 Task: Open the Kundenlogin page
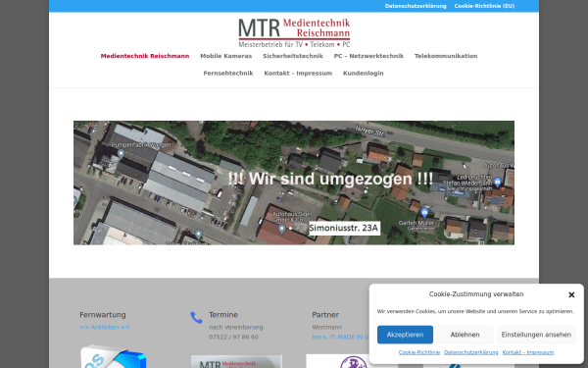pyautogui.click(x=363, y=74)
